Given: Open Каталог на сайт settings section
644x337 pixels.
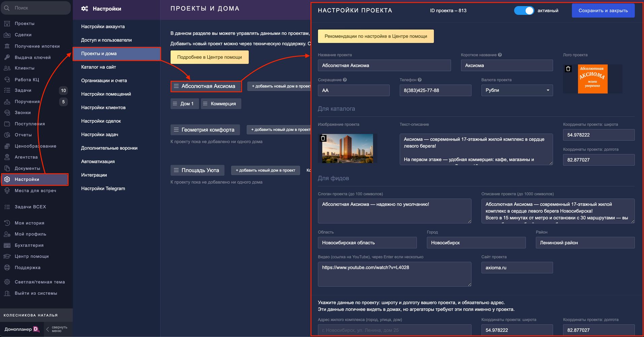Looking at the screenshot, I should (x=98, y=67).
